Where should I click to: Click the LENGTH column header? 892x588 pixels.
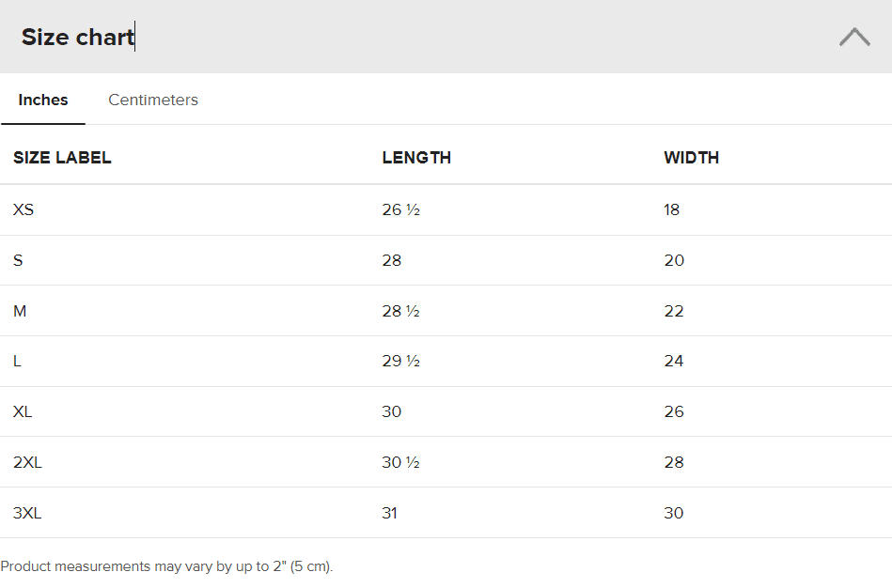pyautogui.click(x=416, y=158)
